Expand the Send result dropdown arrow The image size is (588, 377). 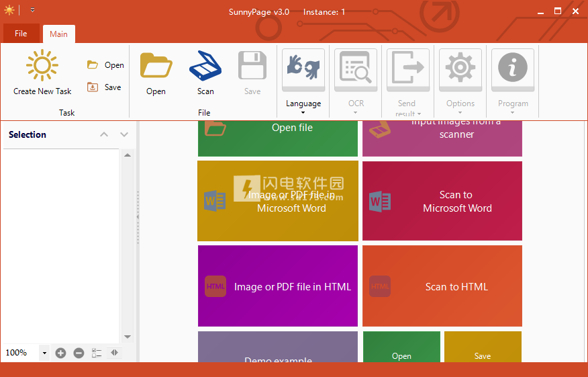(x=420, y=114)
